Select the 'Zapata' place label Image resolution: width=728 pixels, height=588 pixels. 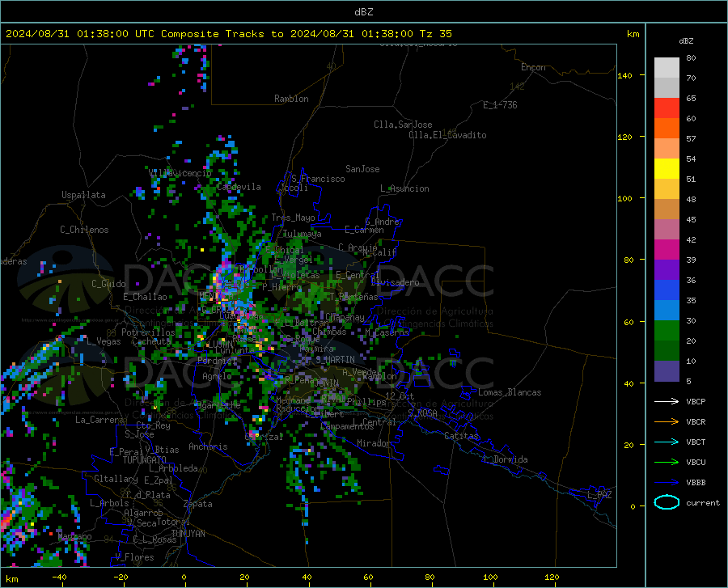tap(198, 504)
